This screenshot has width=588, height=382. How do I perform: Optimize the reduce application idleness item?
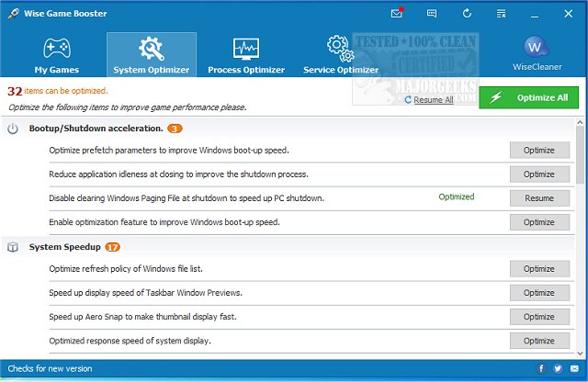(539, 174)
